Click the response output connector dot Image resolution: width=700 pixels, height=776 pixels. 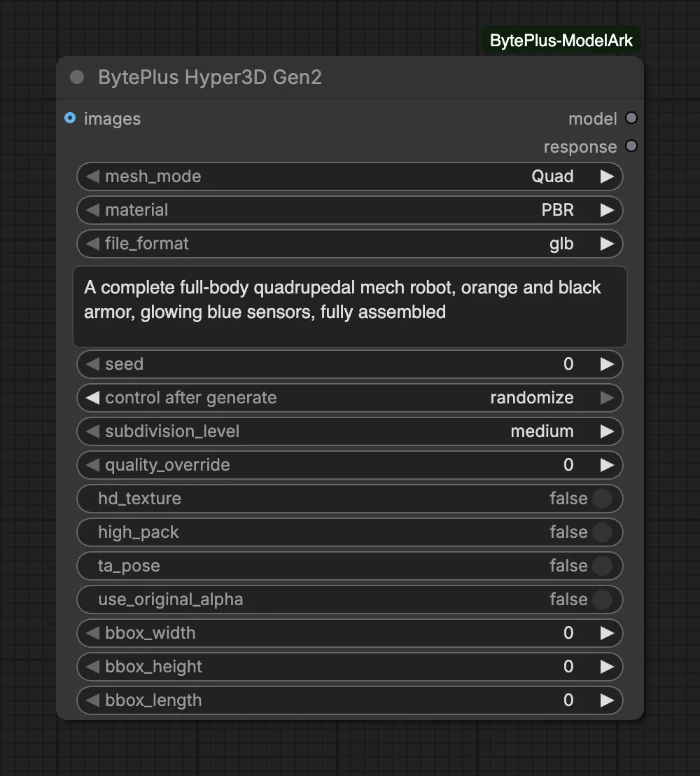(x=631, y=146)
